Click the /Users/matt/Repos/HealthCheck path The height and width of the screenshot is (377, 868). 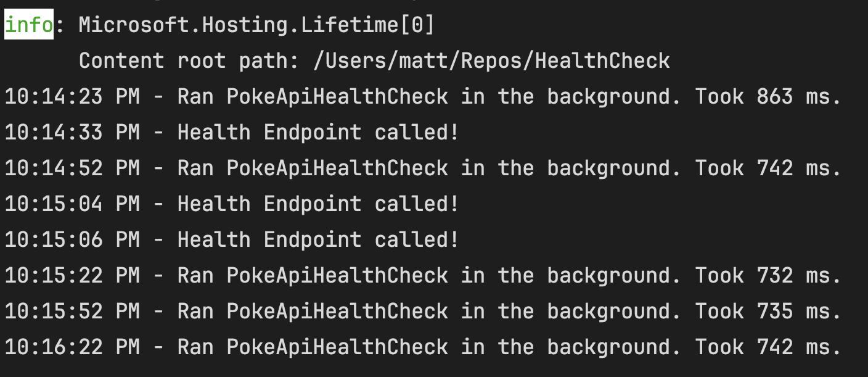pyautogui.click(x=491, y=61)
